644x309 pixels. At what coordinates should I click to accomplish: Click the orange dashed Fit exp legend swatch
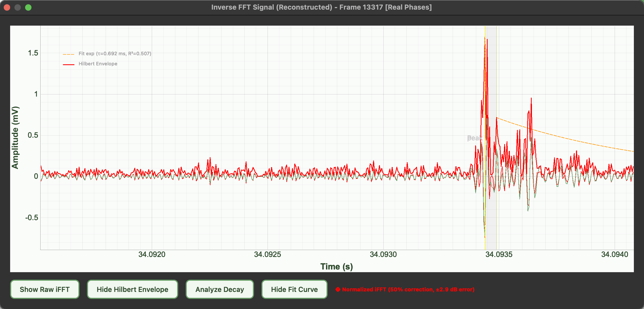69,54
